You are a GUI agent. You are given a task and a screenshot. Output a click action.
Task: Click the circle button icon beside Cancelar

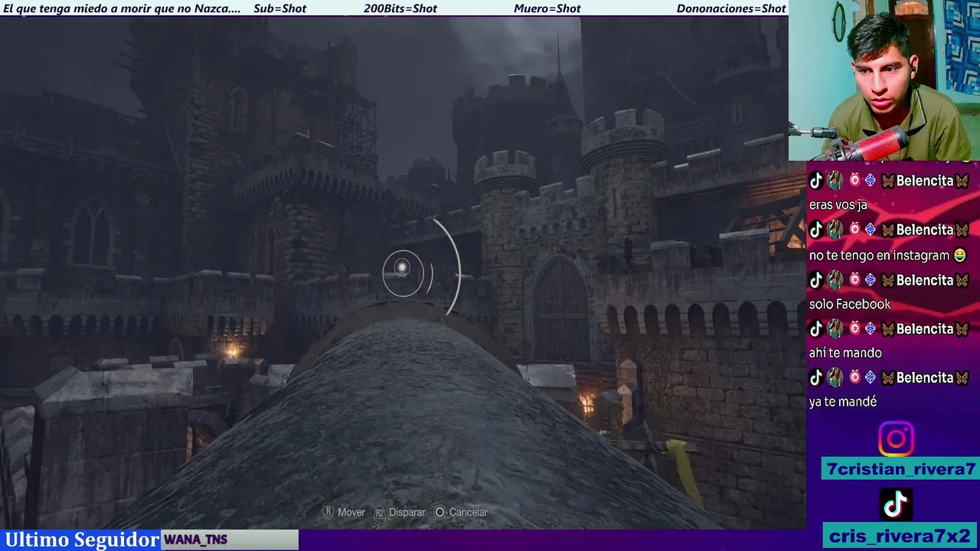(439, 512)
